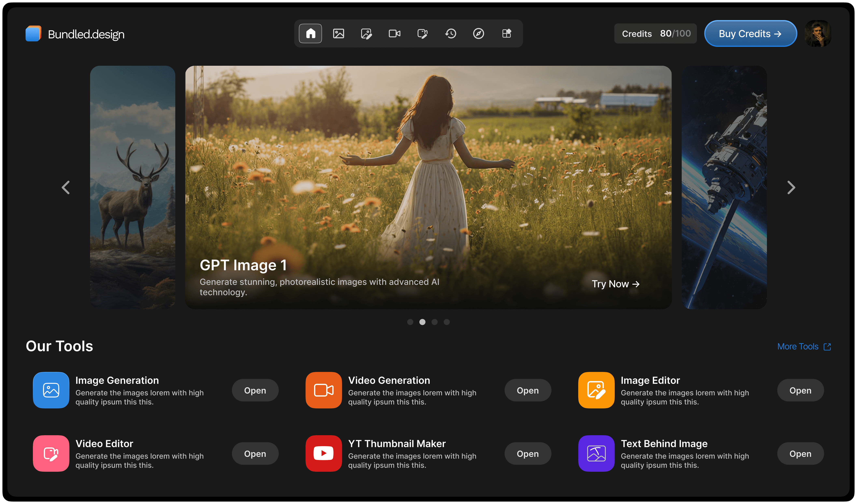The height and width of the screenshot is (504, 857).
Task: Go to the Home icon in navigation
Action: pos(310,33)
